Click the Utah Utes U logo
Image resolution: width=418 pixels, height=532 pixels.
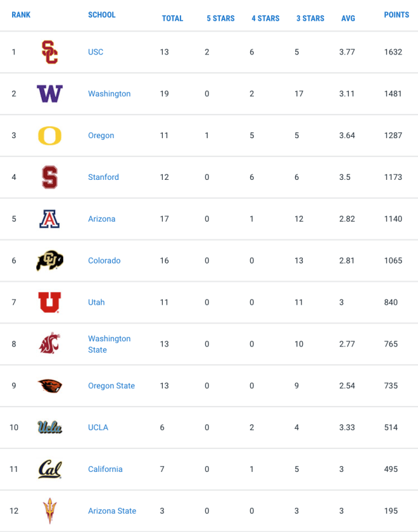tap(49, 302)
